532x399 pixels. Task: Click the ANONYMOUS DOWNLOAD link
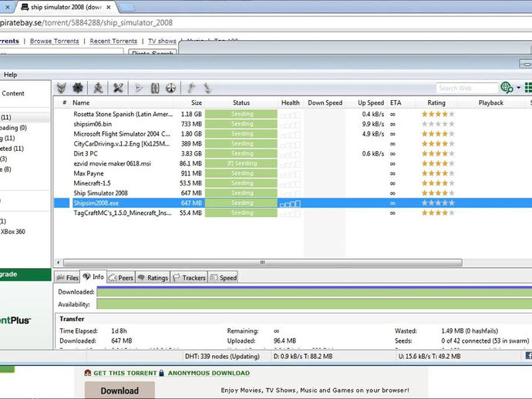[x=209, y=374]
